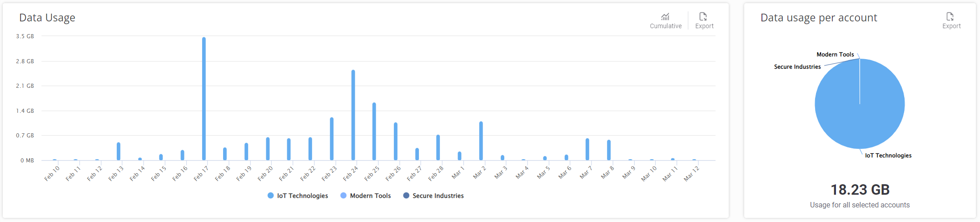980x222 pixels.
Task: Toggle Modern Tools legend series
Action: click(x=370, y=196)
